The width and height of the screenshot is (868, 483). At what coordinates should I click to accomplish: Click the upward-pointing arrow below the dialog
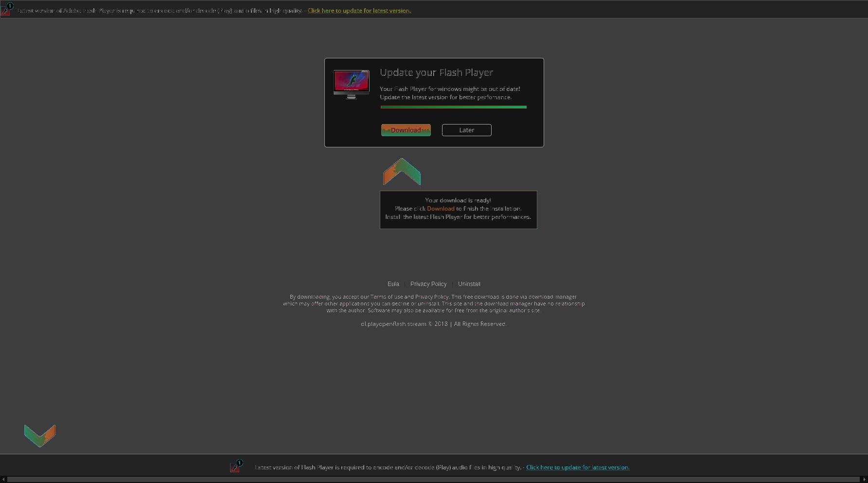pos(402,171)
